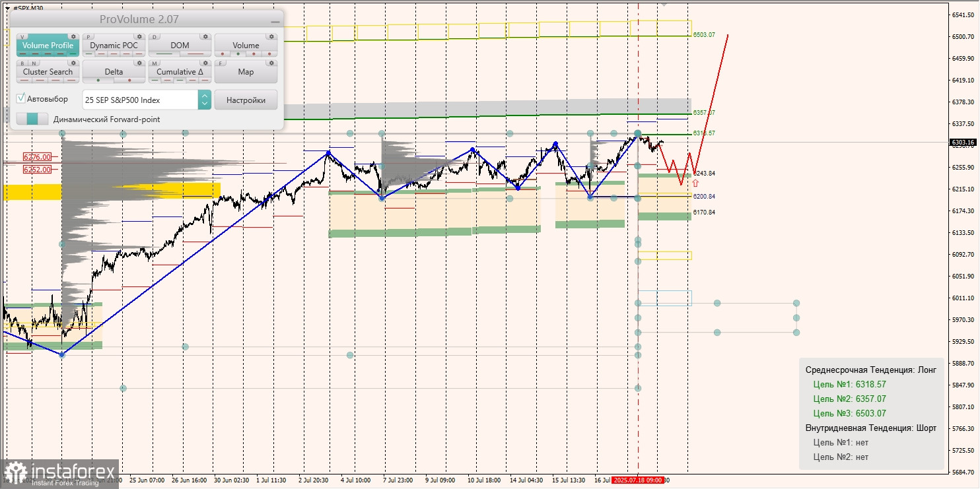
Task: Click the 5929.70 price scale value
Action: [x=964, y=341]
